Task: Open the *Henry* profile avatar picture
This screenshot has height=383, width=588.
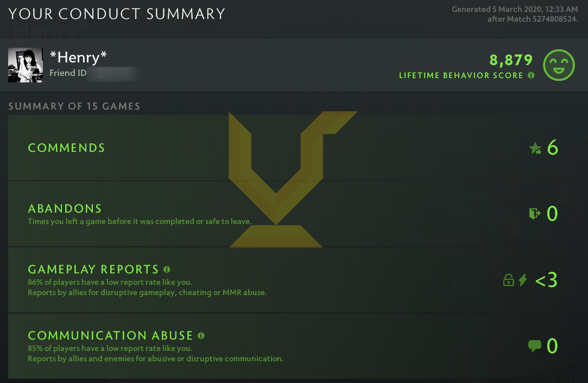Action: (x=26, y=65)
